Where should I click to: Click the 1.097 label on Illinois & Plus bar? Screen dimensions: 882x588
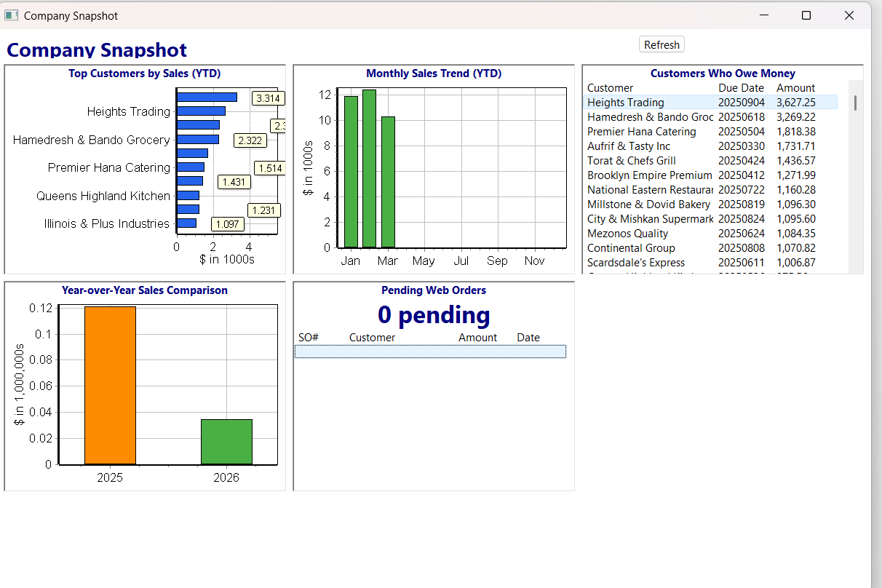coord(227,224)
